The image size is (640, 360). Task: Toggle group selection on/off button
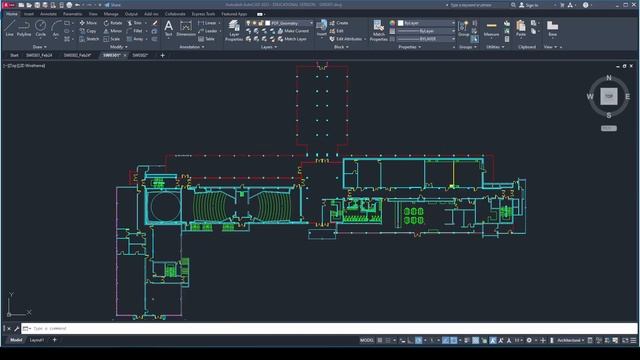coord(474,39)
